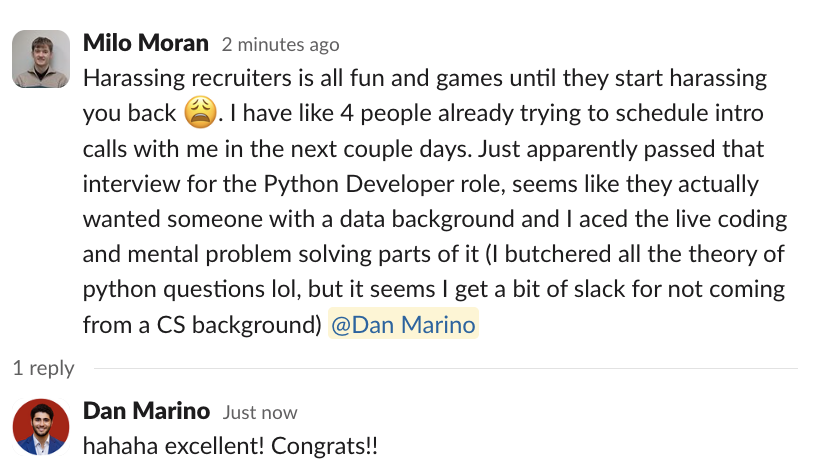The image size is (822, 466).
Task: Click the Milo Moran sender name
Action: point(146,44)
